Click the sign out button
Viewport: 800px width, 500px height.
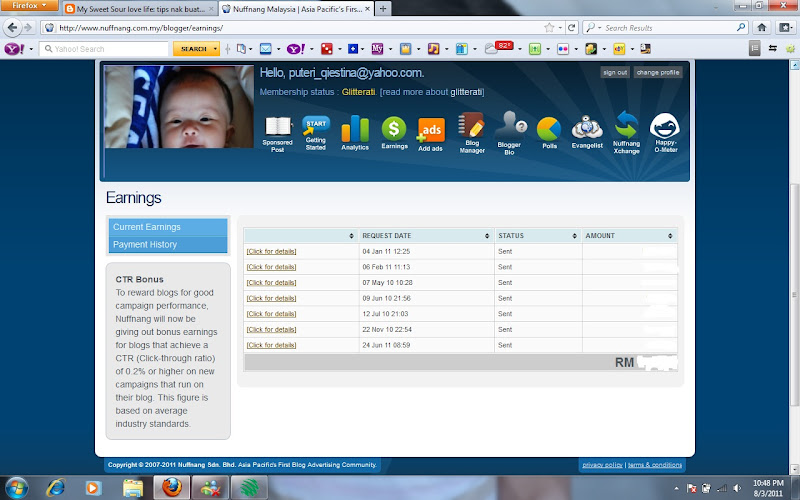coord(615,72)
